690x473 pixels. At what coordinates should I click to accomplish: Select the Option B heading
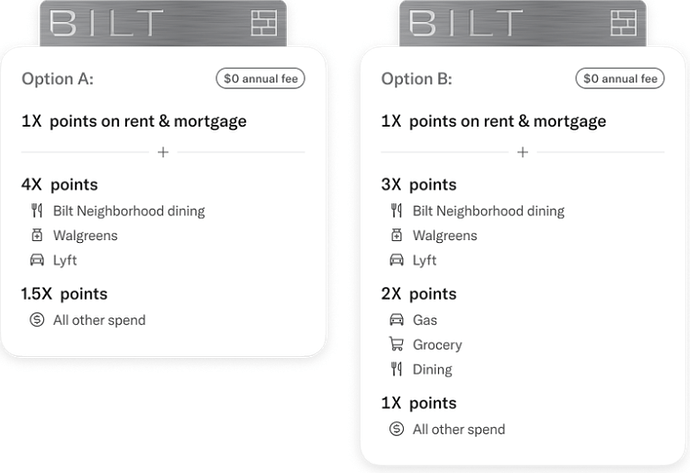click(417, 79)
